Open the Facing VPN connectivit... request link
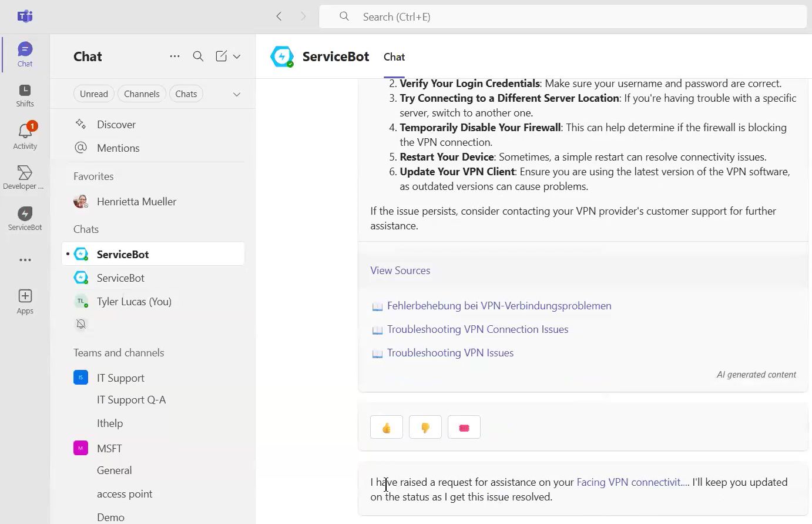 (633, 482)
